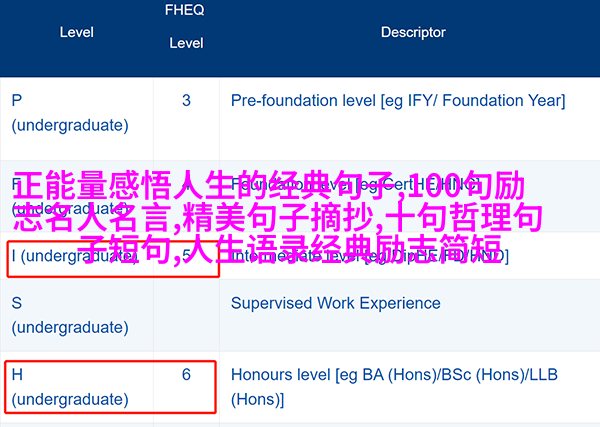Click FHEQ level 6 value
The image size is (600, 427).
click(x=186, y=375)
